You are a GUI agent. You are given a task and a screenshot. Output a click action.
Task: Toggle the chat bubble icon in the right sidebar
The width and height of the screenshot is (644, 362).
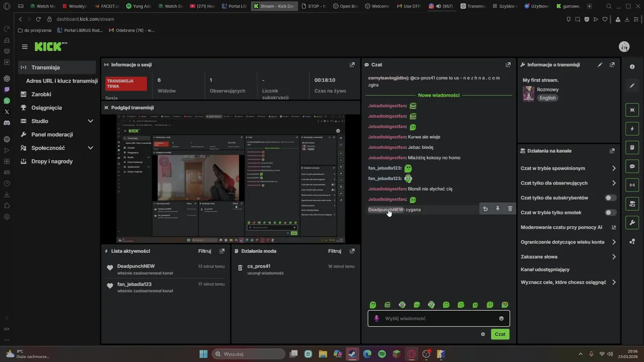pos(632,166)
